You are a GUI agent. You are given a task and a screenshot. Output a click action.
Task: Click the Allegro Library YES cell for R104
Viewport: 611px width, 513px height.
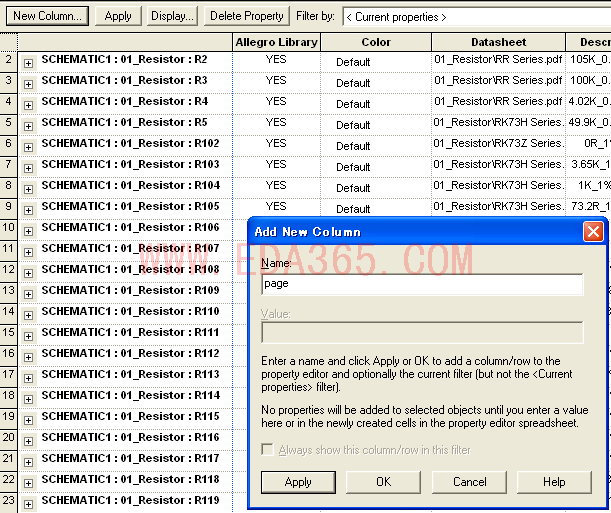pyautogui.click(x=276, y=188)
